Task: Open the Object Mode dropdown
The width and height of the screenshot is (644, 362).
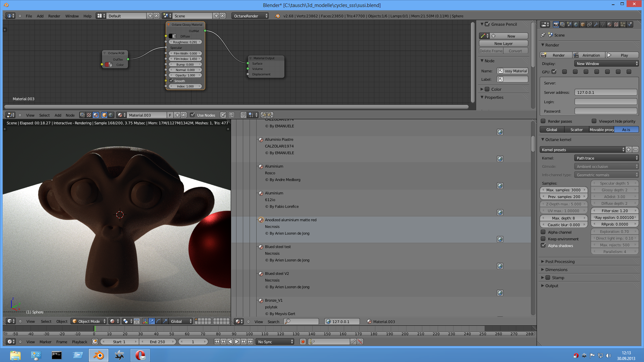Action: point(89,321)
